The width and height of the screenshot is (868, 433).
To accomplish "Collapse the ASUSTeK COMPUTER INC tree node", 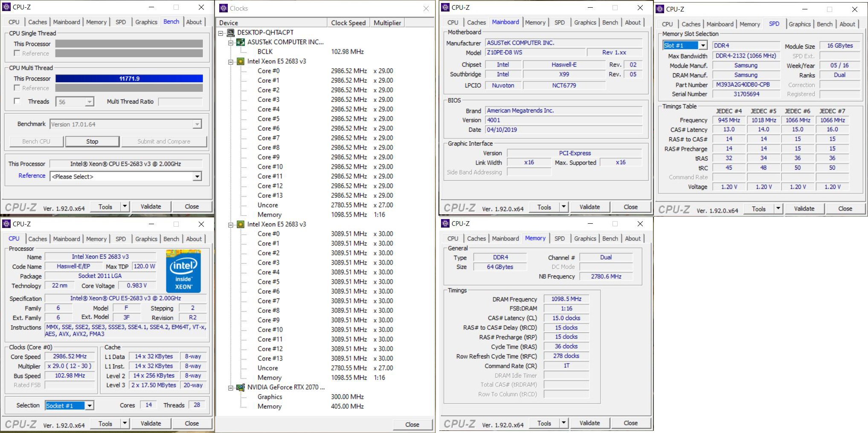I will click(231, 42).
